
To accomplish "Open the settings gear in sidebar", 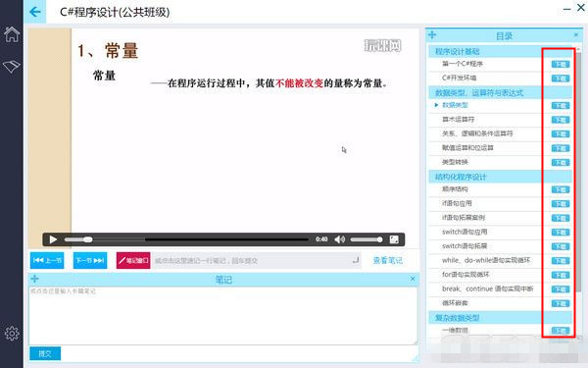I will click(x=12, y=333).
